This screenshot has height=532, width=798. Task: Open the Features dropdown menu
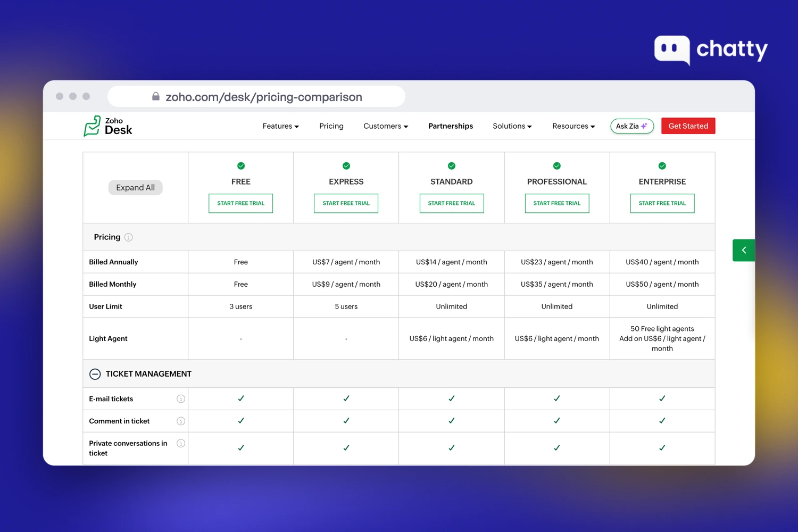point(281,126)
